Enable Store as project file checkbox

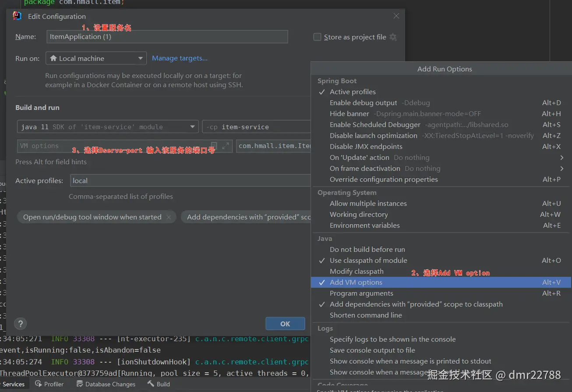point(318,37)
